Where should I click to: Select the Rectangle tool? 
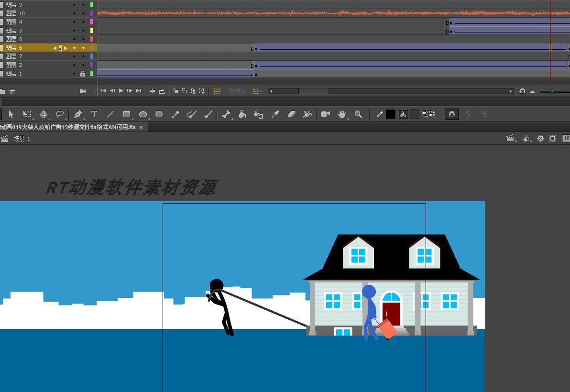tap(127, 114)
